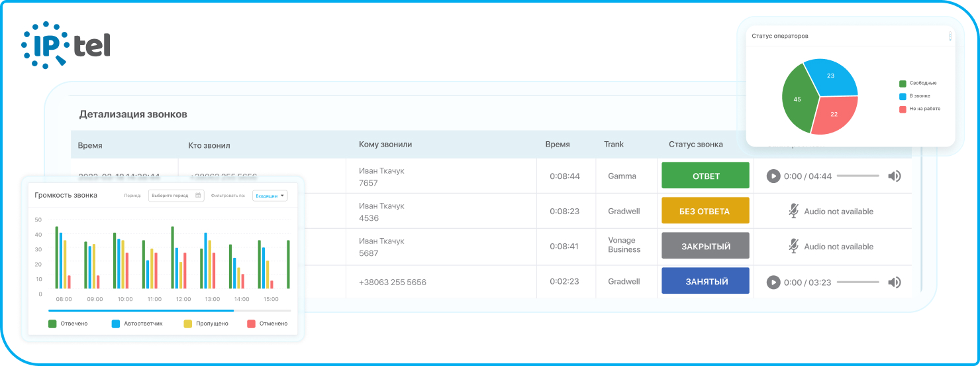Click the muted microphone icon in the Vonage Business row
Screen dimensions: 980x366
793,247
